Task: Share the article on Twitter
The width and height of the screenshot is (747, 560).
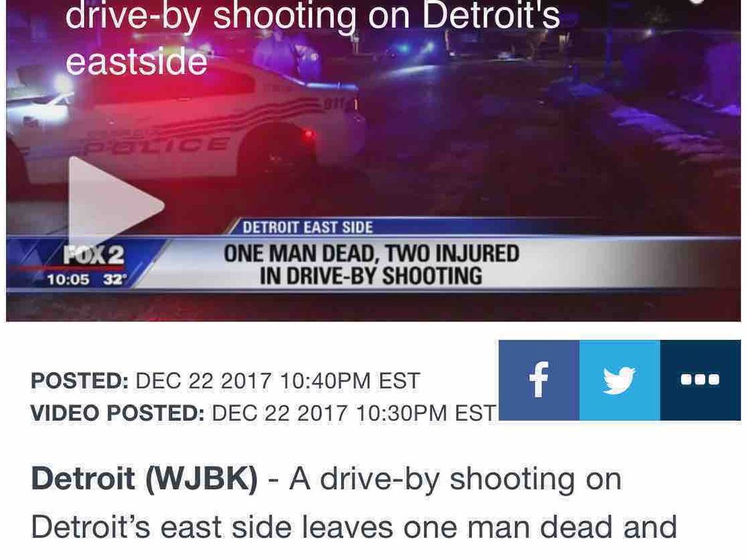Action: 619,380
